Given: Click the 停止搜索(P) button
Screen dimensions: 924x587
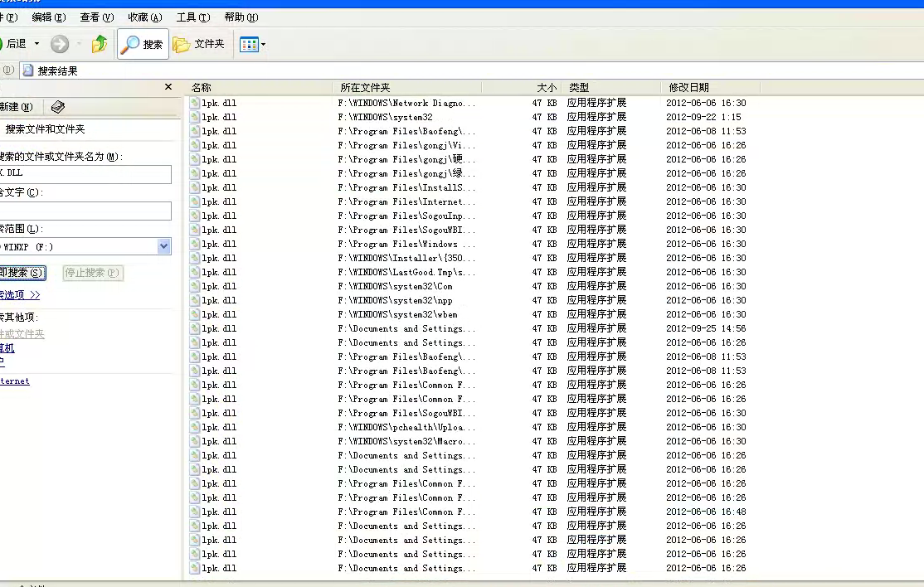Looking at the screenshot, I should [x=93, y=273].
